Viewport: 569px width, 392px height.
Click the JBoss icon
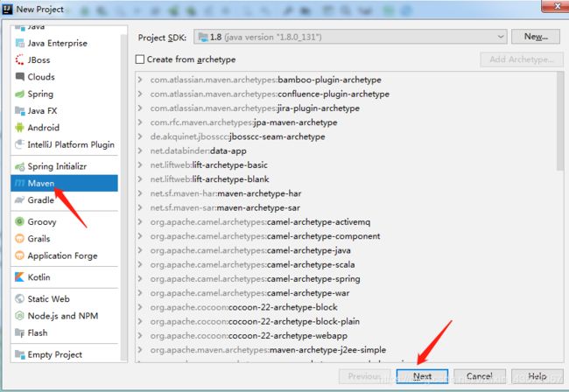point(19,59)
